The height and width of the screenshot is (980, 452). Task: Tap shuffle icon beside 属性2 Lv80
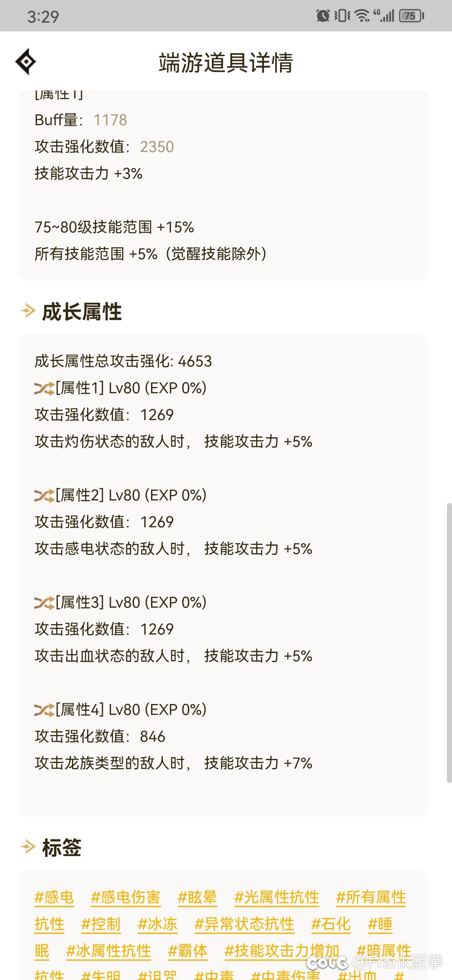pos(44,496)
